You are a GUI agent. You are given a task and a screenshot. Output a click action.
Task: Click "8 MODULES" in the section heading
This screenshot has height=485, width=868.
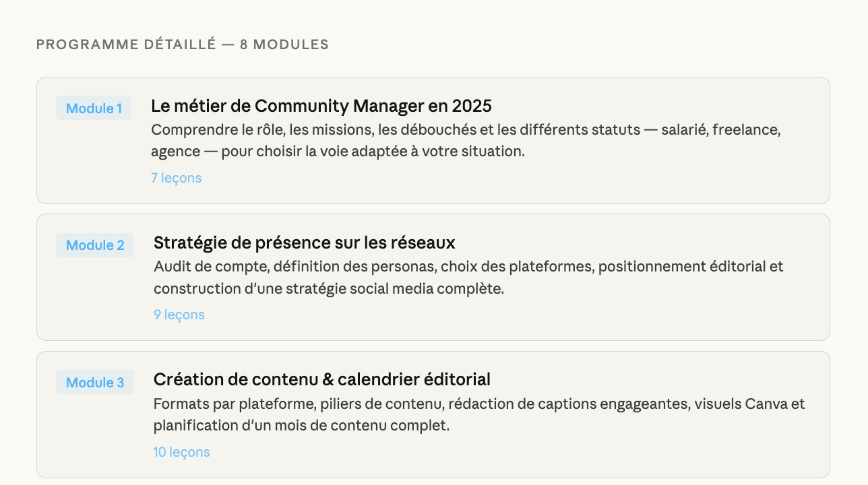[x=284, y=45]
